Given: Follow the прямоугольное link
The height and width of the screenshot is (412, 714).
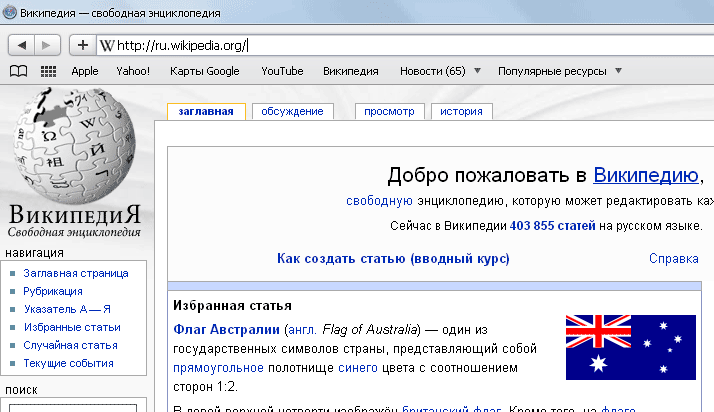Looking at the screenshot, I should click(x=218, y=368).
